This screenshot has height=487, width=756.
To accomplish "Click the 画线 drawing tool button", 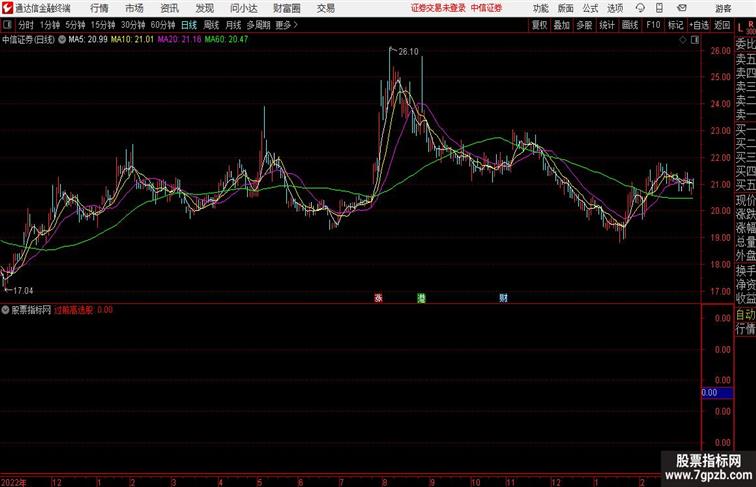I will pos(630,25).
